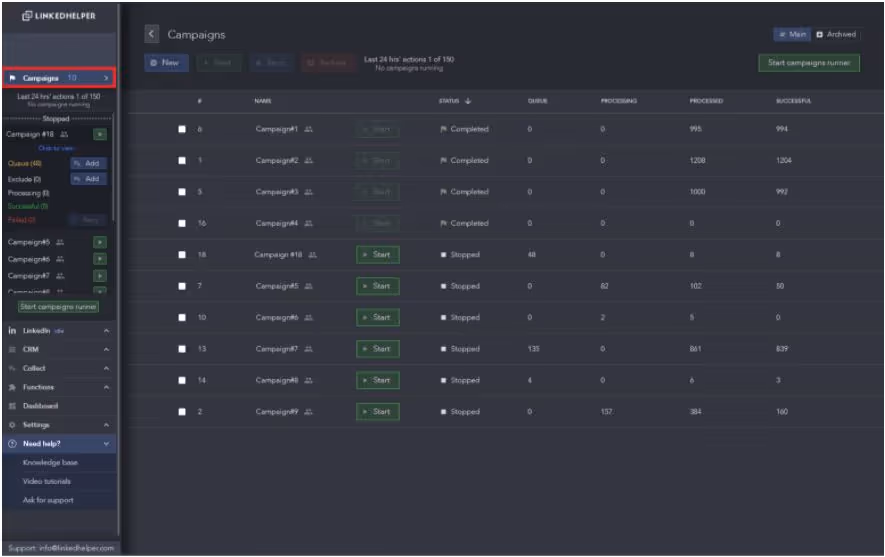Click sidebar people icon next to Campaign#5
The width and height of the screenshot is (885, 557).
pos(60,242)
